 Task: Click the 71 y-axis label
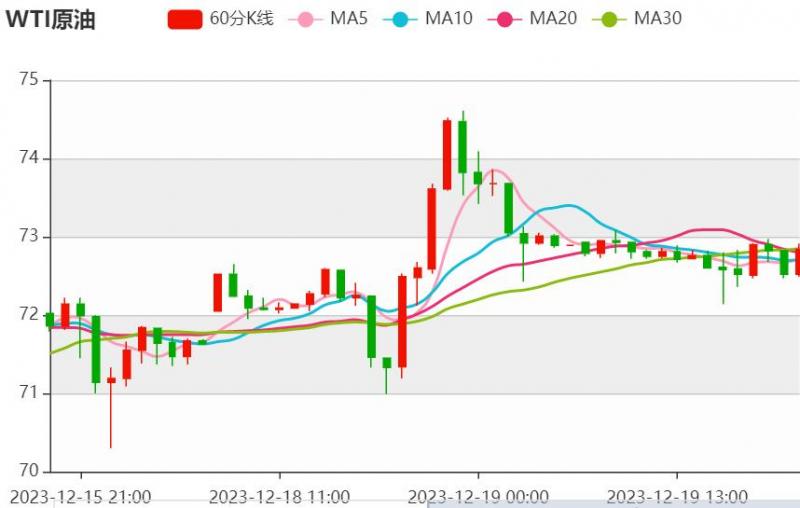29,393
